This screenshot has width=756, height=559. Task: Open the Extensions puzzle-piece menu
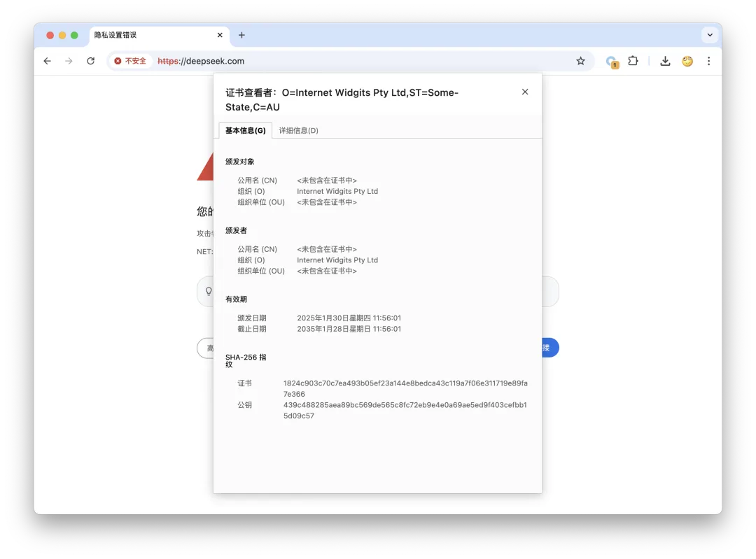[x=633, y=61]
